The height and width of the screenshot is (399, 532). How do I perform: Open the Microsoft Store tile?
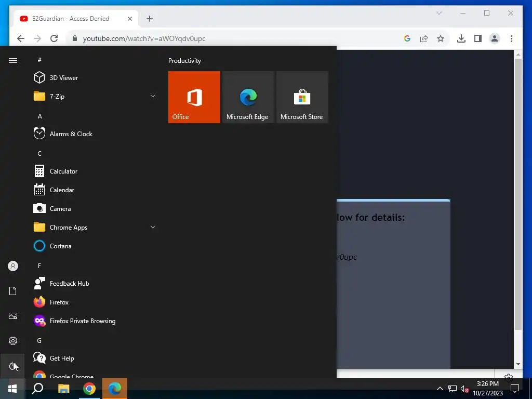[x=302, y=97]
